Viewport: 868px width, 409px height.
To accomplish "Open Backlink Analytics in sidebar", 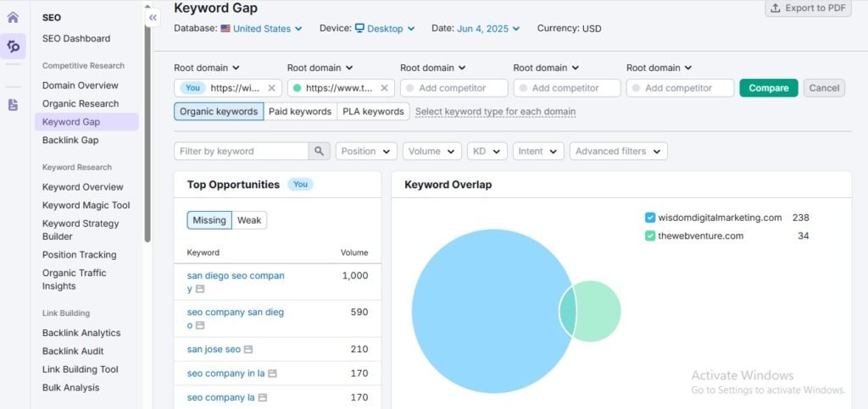I will 81,333.
